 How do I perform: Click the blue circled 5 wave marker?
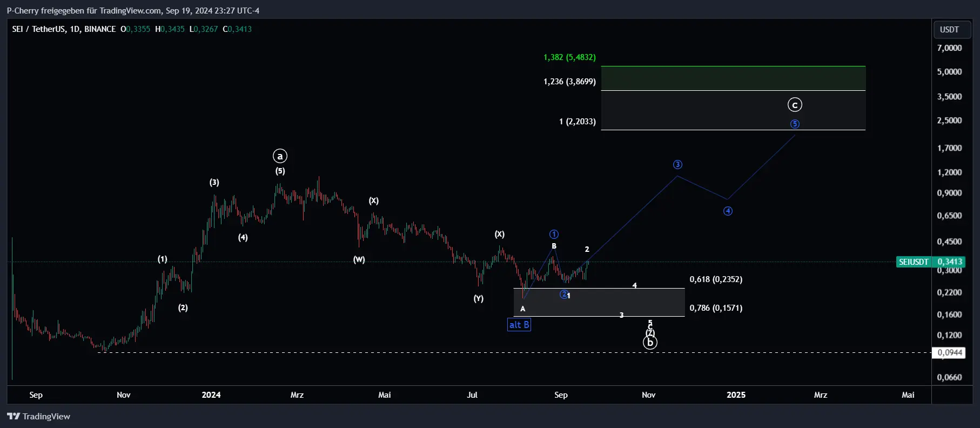click(x=795, y=124)
